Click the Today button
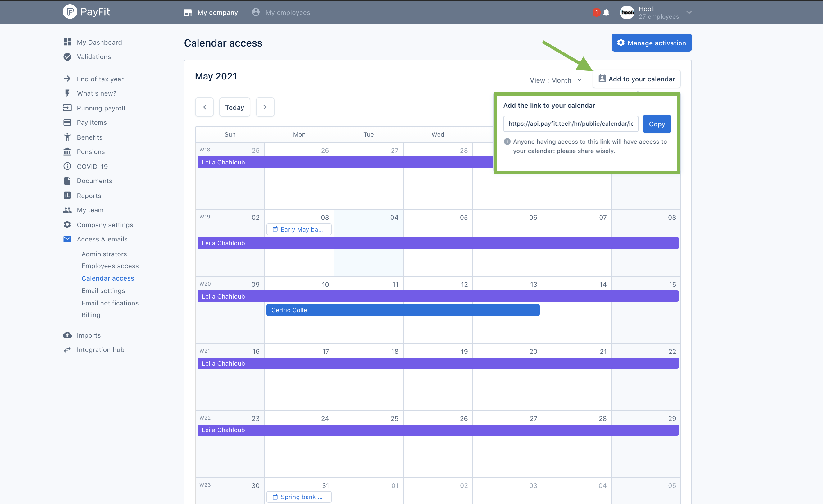Viewport: 823px width, 504px height. 234,107
